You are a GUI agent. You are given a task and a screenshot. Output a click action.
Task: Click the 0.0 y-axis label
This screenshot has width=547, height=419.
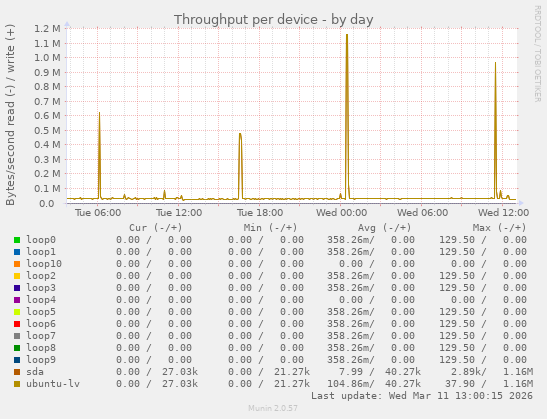click(46, 203)
